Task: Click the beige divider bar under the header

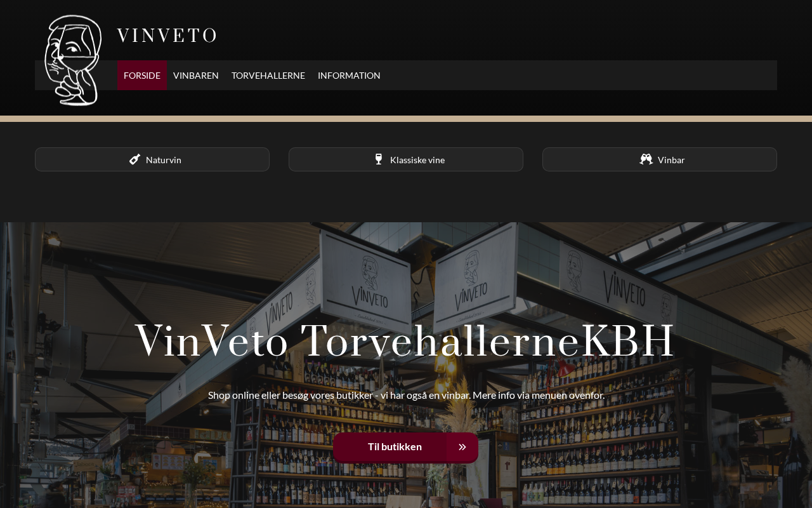Action: pos(406,119)
